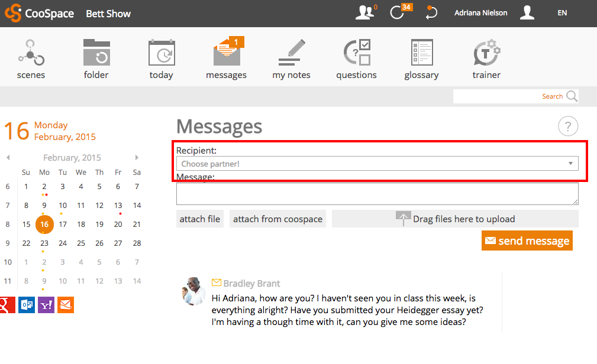597x364 pixels.
Task: Select February 13 in the calendar
Action: [x=118, y=206]
